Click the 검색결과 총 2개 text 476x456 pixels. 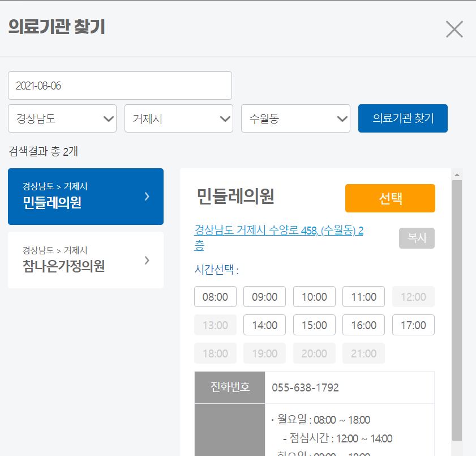click(43, 151)
